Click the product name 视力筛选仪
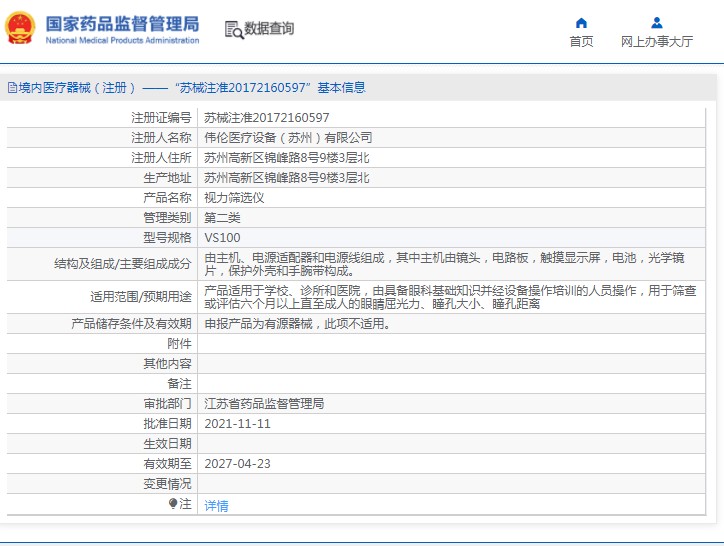Image resolution: width=724 pixels, height=546 pixels. tap(234, 197)
